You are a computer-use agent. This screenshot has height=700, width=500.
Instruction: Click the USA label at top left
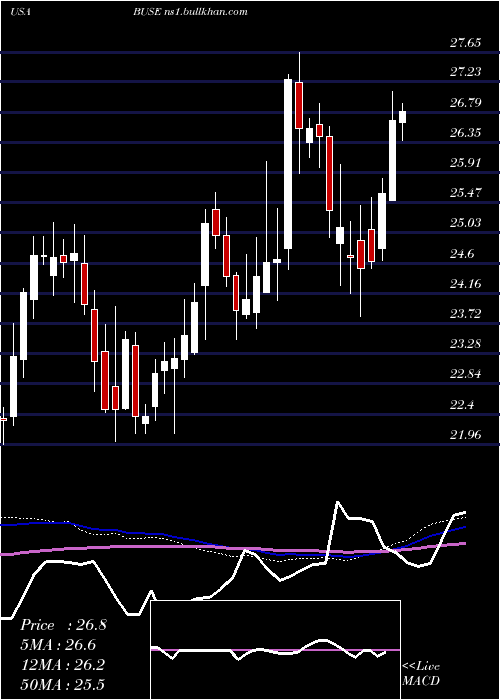[x=21, y=12]
